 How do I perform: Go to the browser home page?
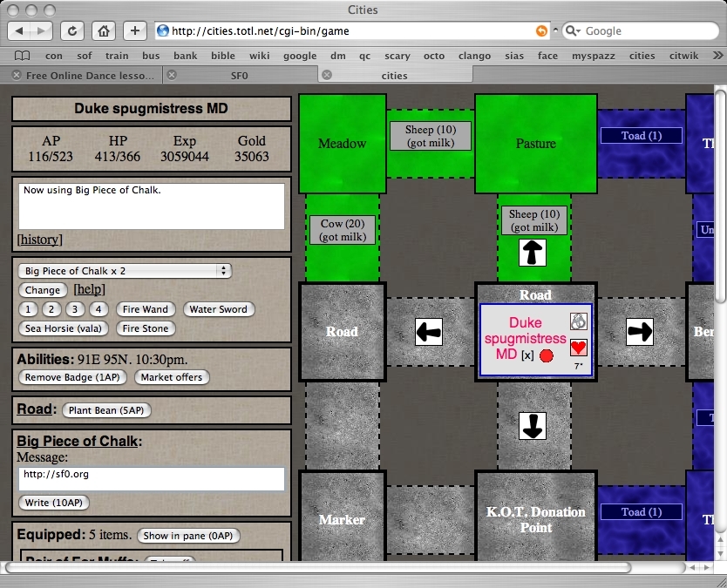pos(103,30)
